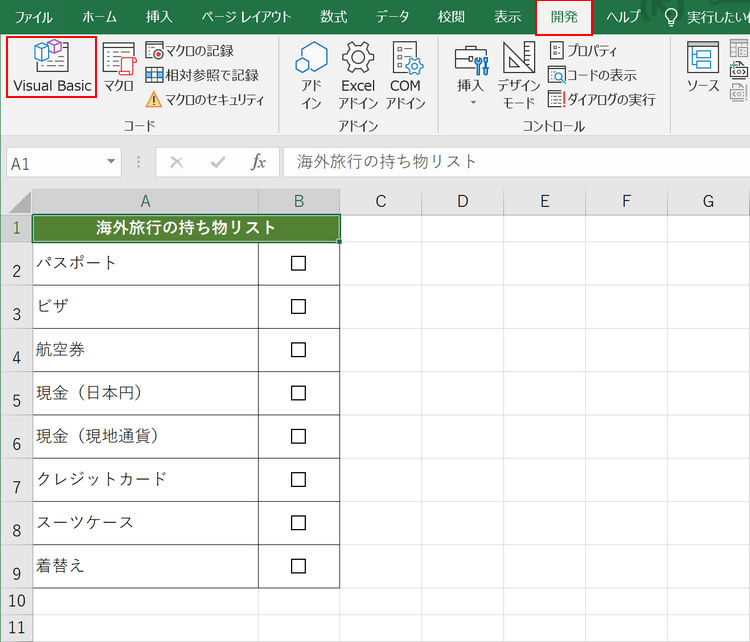Select column G header

708,201
